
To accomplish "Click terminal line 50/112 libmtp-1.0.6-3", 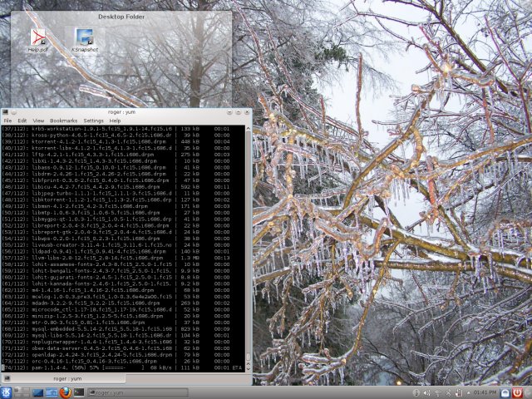I will pos(116,213).
